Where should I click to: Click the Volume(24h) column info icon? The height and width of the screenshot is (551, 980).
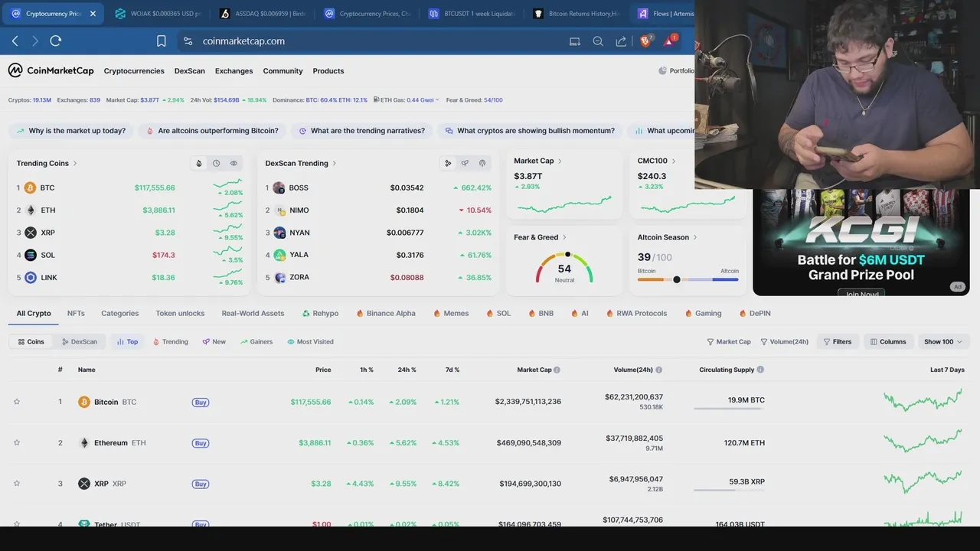[658, 370]
